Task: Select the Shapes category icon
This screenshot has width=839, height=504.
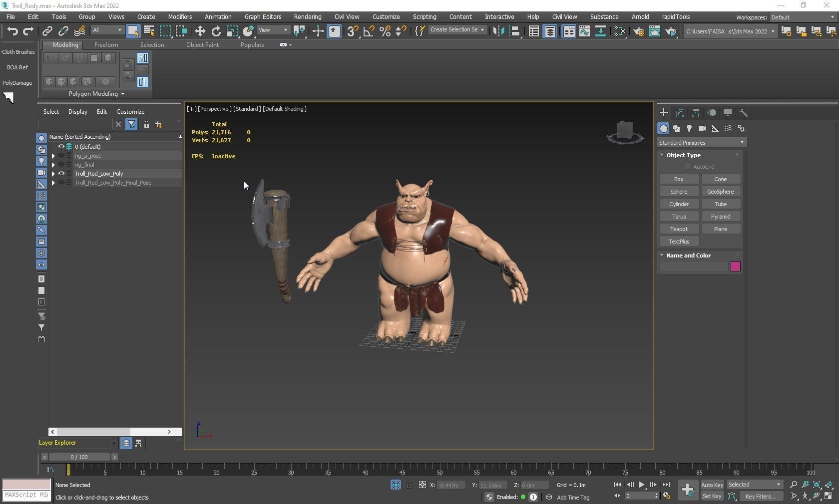Action: (x=676, y=128)
